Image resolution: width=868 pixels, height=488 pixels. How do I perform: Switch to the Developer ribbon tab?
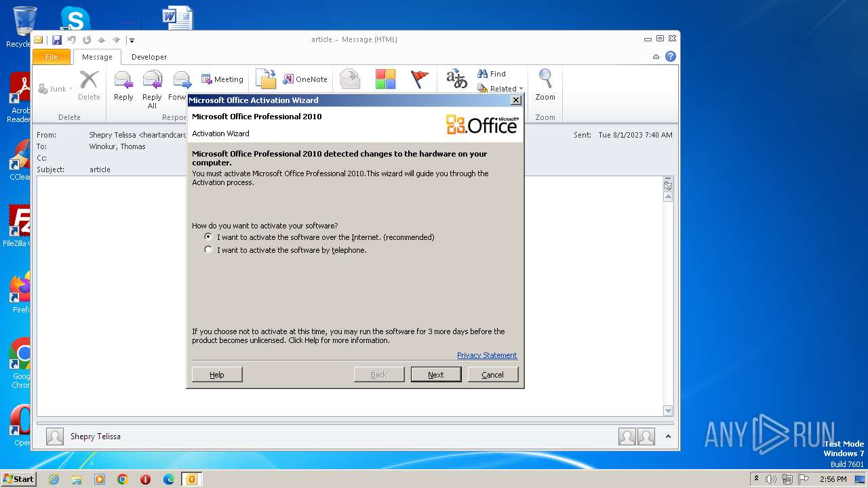[149, 57]
